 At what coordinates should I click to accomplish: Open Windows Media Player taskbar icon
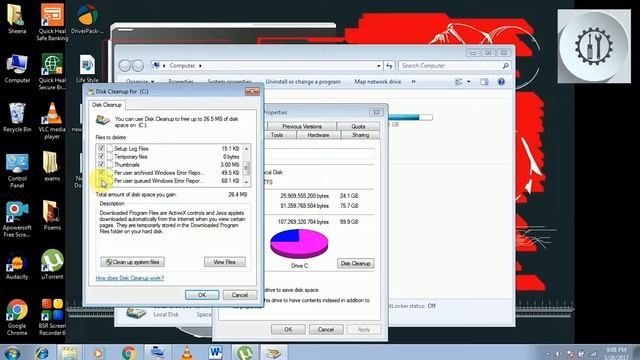click(x=98, y=353)
